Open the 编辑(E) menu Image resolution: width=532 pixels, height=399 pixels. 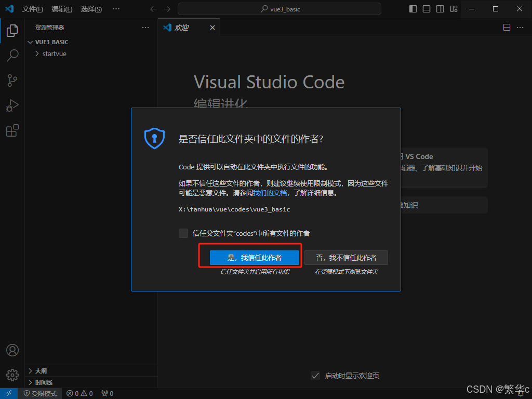[62, 9]
